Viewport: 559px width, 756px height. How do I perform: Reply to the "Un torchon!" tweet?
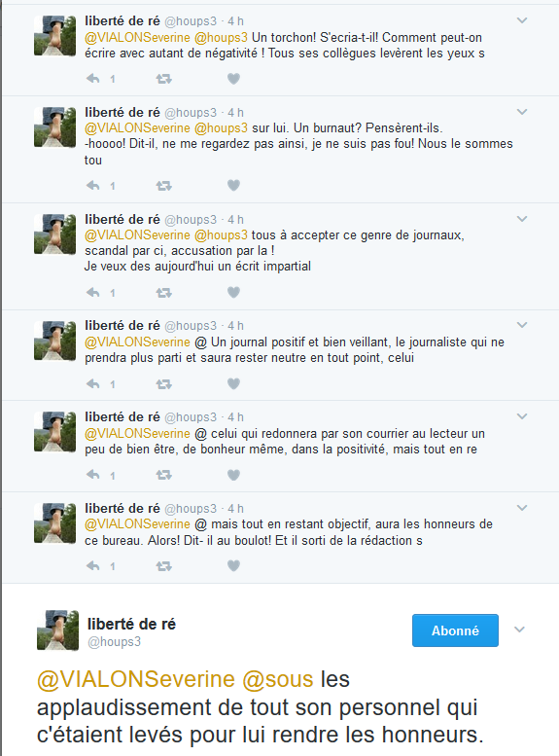tap(93, 79)
